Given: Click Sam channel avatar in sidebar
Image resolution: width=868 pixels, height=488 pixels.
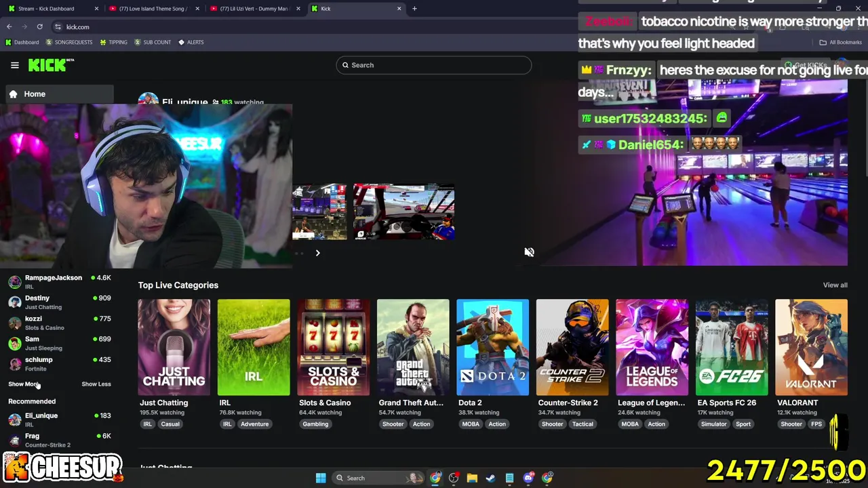Looking at the screenshot, I should (15, 343).
